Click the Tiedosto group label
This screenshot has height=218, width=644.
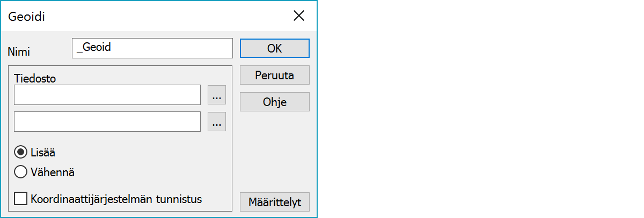click(x=35, y=78)
